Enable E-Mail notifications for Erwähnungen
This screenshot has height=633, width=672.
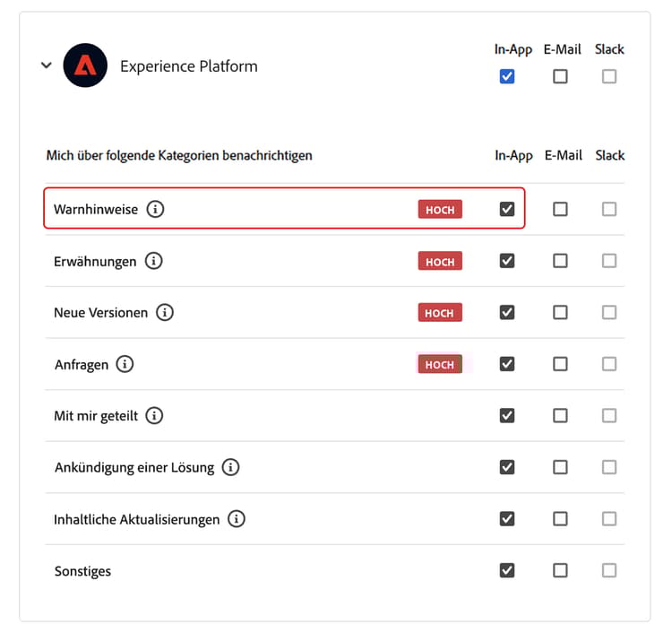(560, 261)
